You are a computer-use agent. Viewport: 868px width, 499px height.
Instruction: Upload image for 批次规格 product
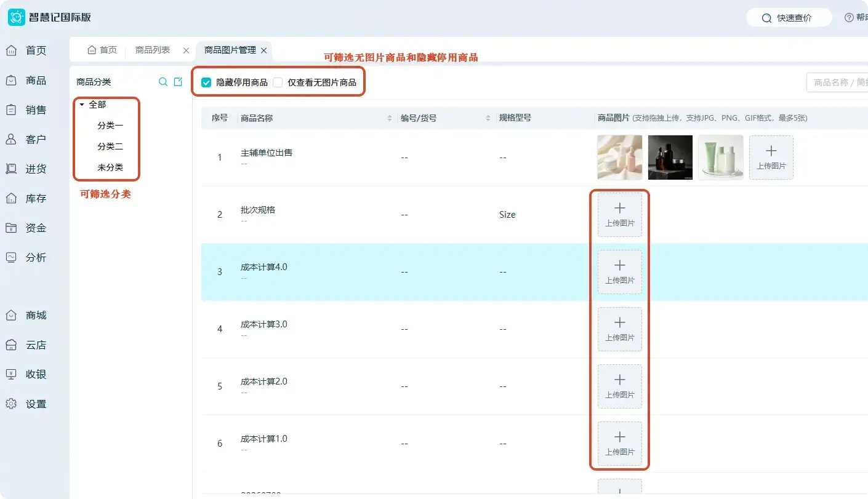point(620,215)
